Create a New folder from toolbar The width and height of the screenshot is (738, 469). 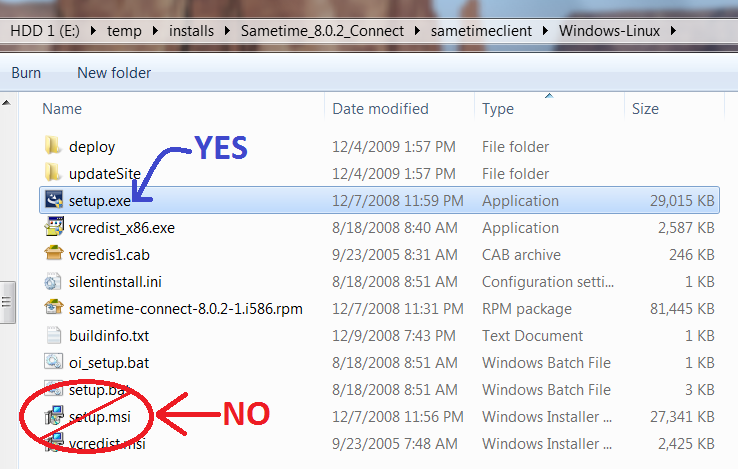[114, 73]
